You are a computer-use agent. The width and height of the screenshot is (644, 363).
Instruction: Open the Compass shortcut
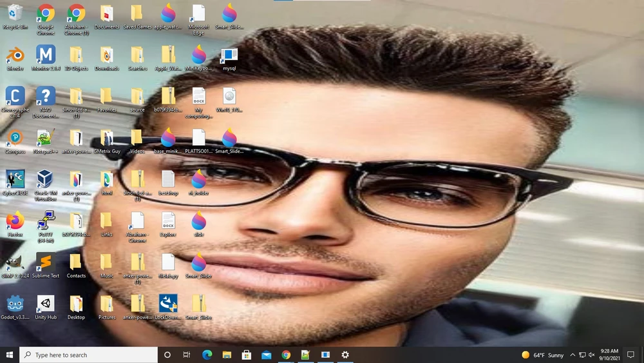(x=15, y=141)
